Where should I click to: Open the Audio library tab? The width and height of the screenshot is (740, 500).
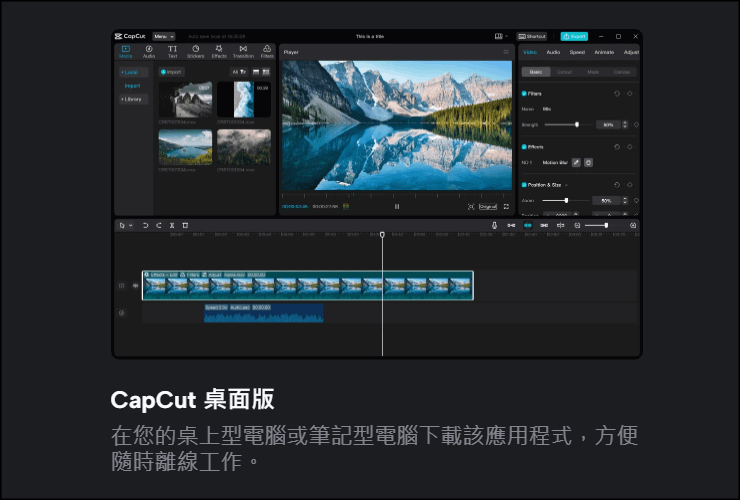click(x=149, y=51)
